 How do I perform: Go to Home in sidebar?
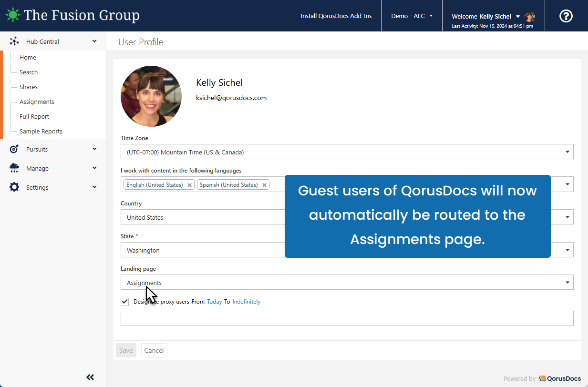tap(28, 57)
